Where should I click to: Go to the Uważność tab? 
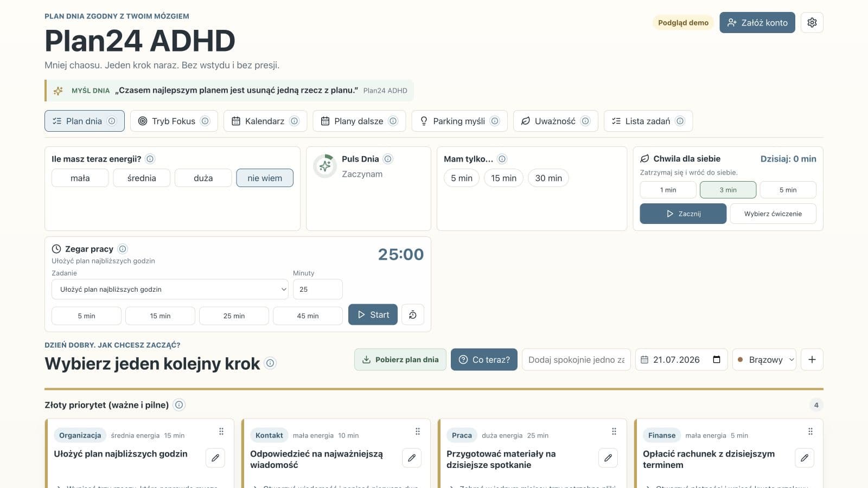(x=555, y=121)
